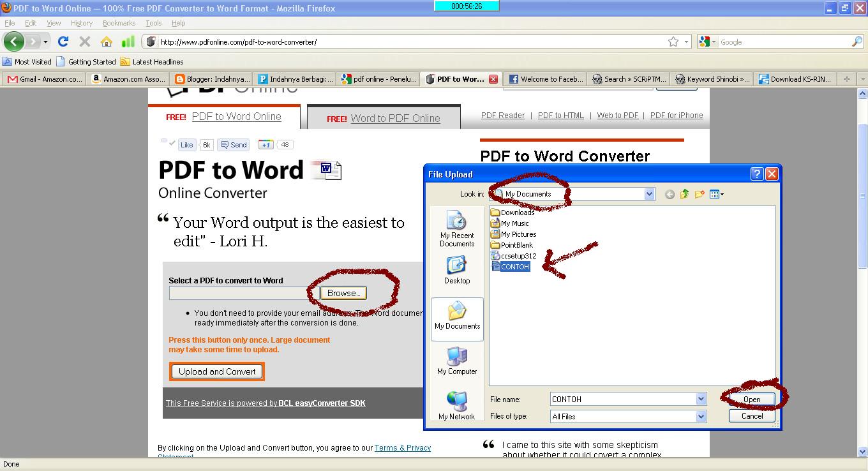Close the PDF to Word tab
This screenshot has height=471, width=868.
pyautogui.click(x=493, y=79)
